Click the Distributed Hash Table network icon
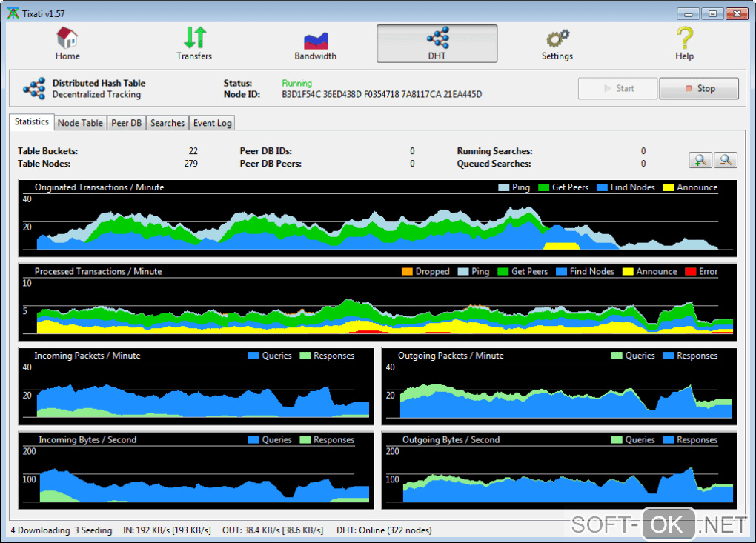The height and width of the screenshot is (543, 756). pyautogui.click(x=34, y=89)
